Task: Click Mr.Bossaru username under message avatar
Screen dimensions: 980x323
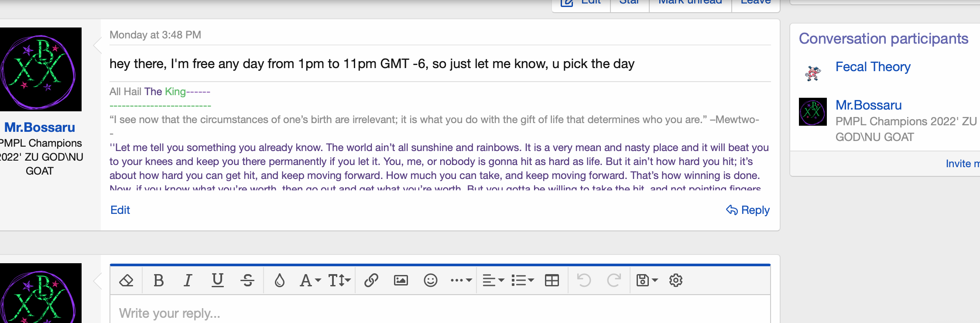Action: pos(40,127)
